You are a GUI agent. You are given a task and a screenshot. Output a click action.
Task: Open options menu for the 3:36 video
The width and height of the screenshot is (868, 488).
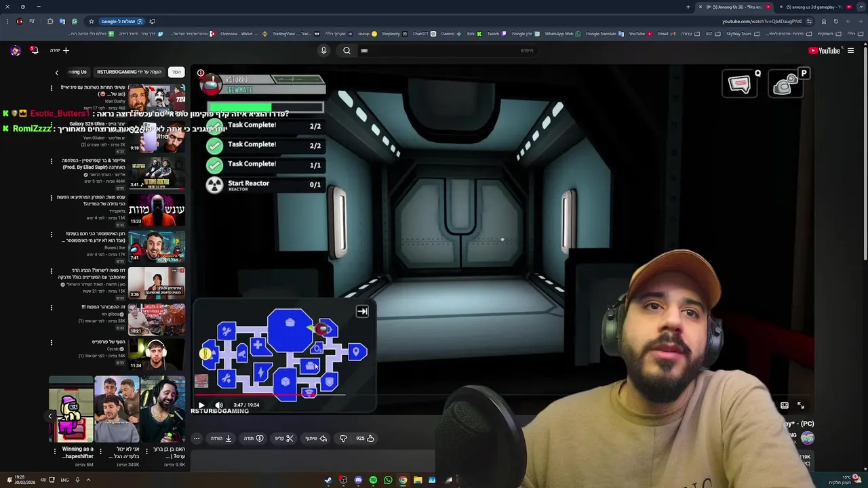pos(52,271)
